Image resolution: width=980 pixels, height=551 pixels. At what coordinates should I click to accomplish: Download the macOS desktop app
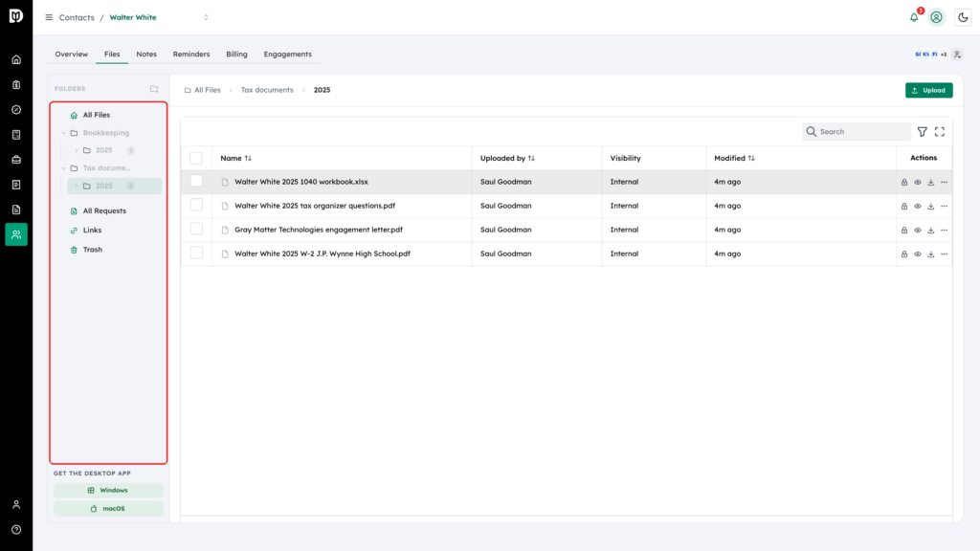pyautogui.click(x=108, y=509)
